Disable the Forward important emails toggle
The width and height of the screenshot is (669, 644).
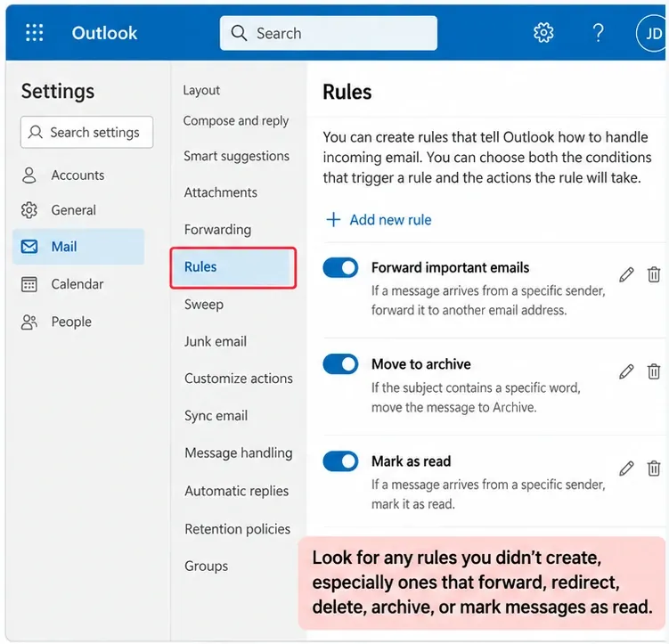(340, 268)
